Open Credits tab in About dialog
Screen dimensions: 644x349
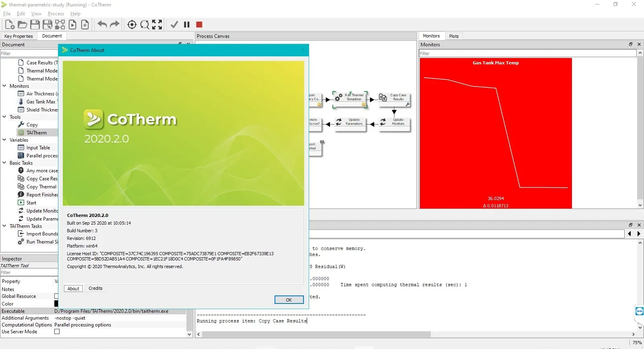95,288
